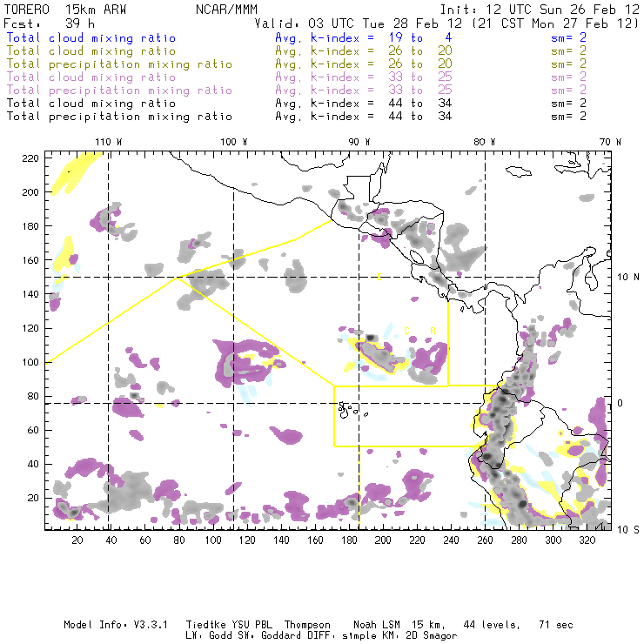
Task: Click black 'Total precipitation mixing ratio' legend line
Action: [119, 117]
